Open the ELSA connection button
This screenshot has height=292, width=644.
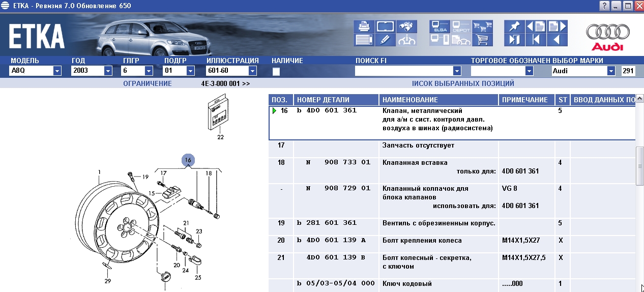(x=439, y=26)
